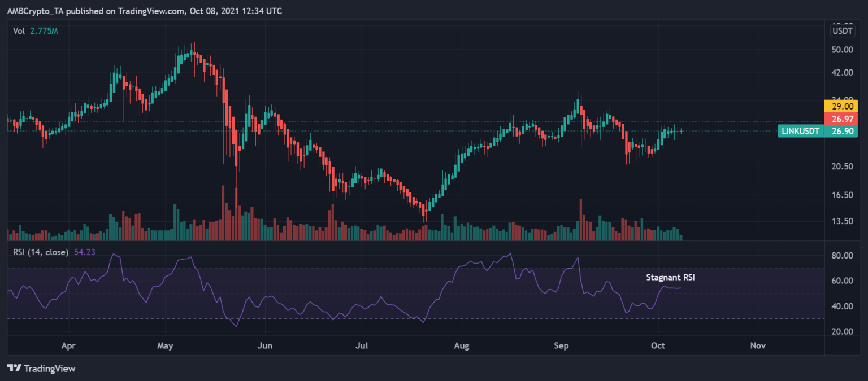The image size is (868, 381).
Task: Click the 13.50 price scale label
Action: pos(842,221)
